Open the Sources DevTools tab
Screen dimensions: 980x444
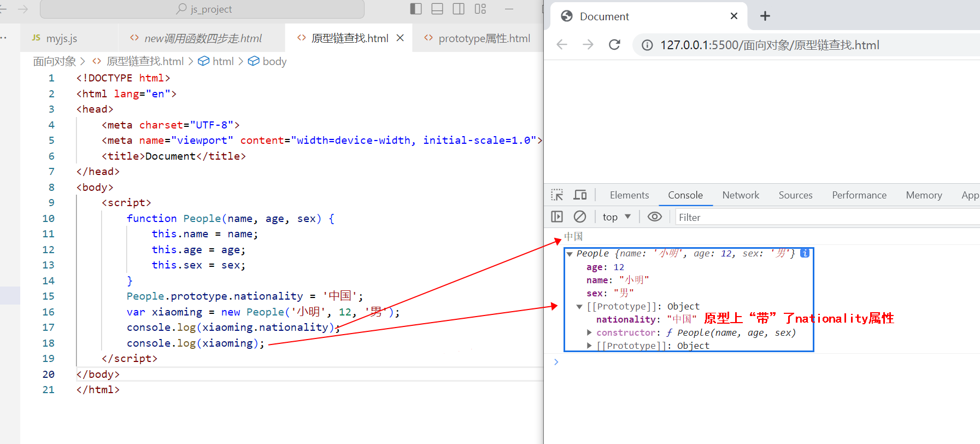795,195
